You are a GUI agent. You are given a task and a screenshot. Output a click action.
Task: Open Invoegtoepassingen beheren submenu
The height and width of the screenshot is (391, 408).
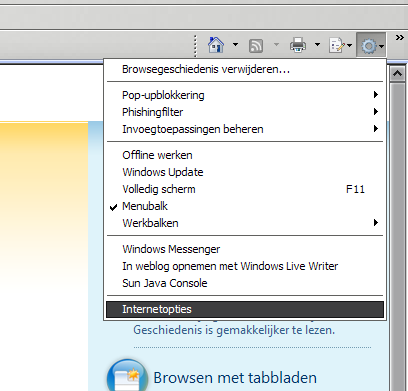(245, 129)
